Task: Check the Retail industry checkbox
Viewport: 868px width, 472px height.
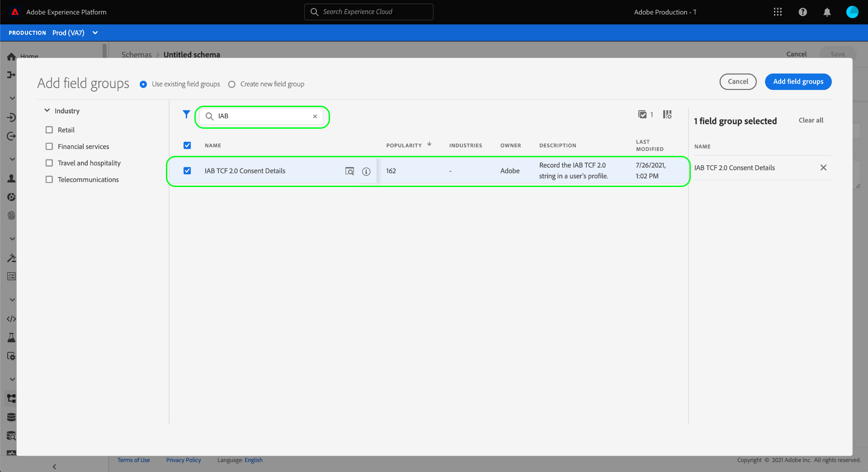Action: (49, 130)
